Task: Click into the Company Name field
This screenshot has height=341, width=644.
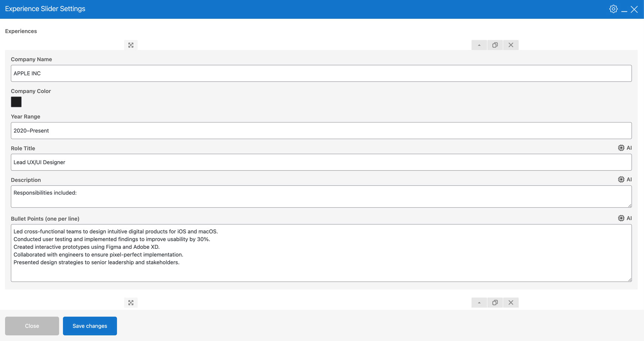Action: pyautogui.click(x=321, y=73)
